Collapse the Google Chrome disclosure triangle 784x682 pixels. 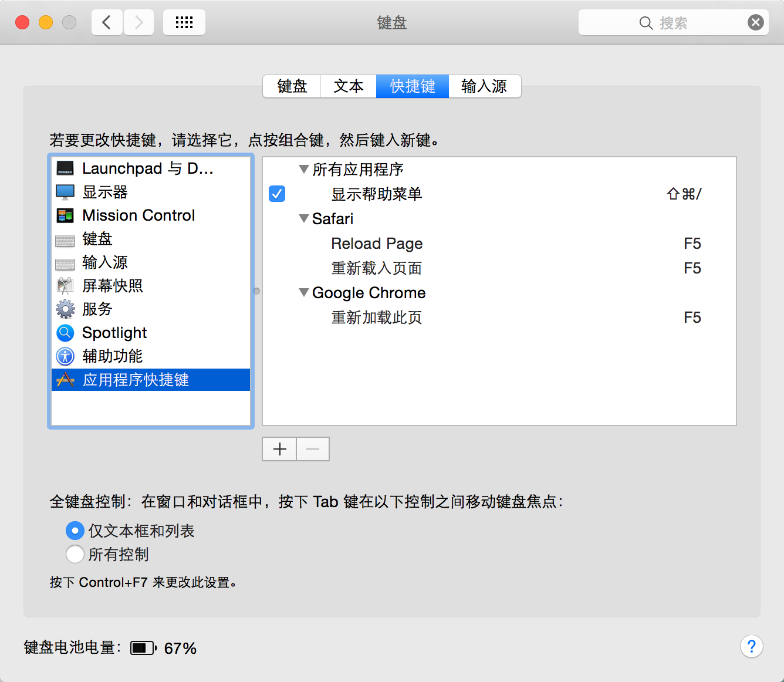(x=304, y=292)
